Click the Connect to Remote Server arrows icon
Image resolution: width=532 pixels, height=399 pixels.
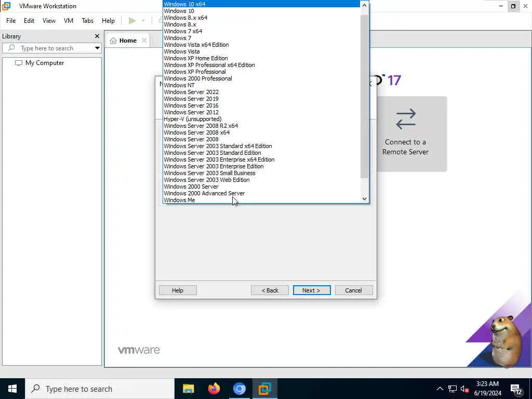tap(405, 119)
